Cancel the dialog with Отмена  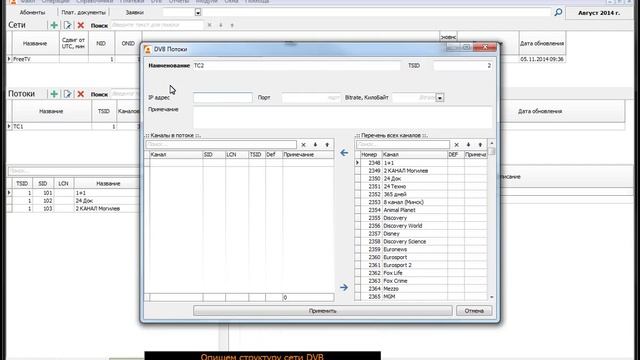(474, 311)
